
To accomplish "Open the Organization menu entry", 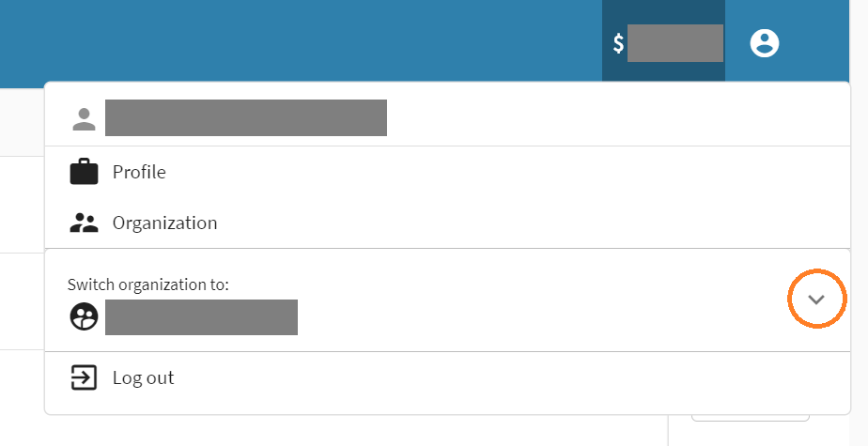I will pyautogui.click(x=164, y=223).
